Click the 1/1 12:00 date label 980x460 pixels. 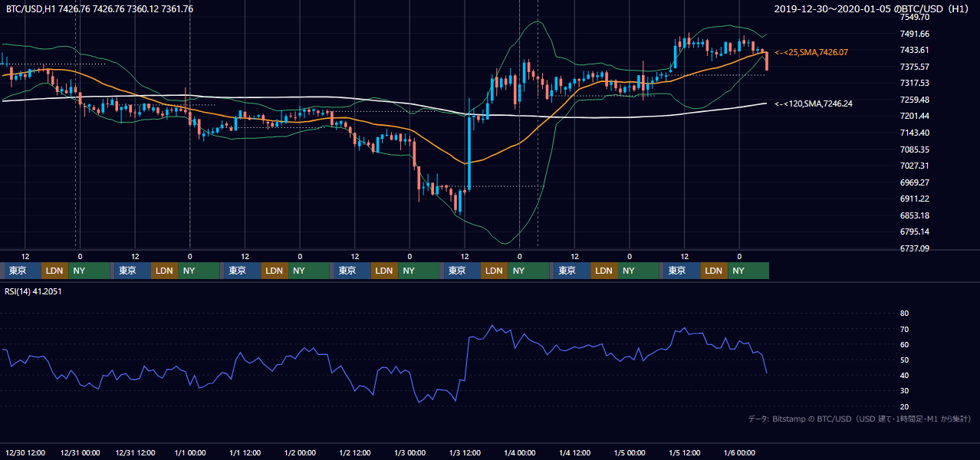tap(246, 453)
